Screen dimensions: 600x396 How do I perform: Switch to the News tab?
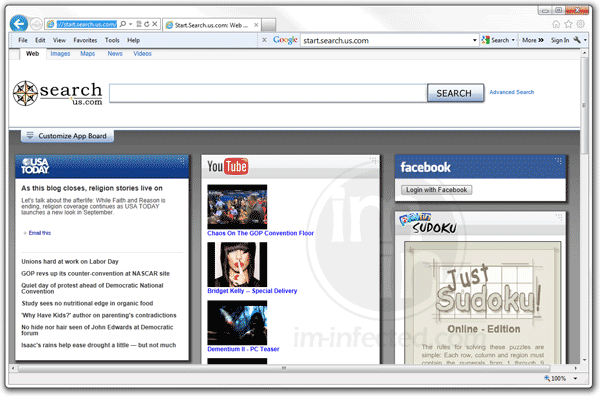tap(115, 54)
